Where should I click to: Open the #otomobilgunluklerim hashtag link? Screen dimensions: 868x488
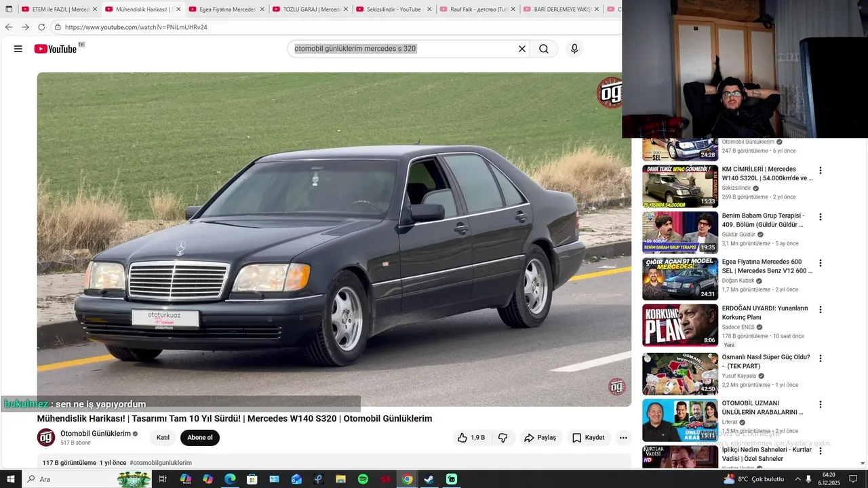(161, 463)
